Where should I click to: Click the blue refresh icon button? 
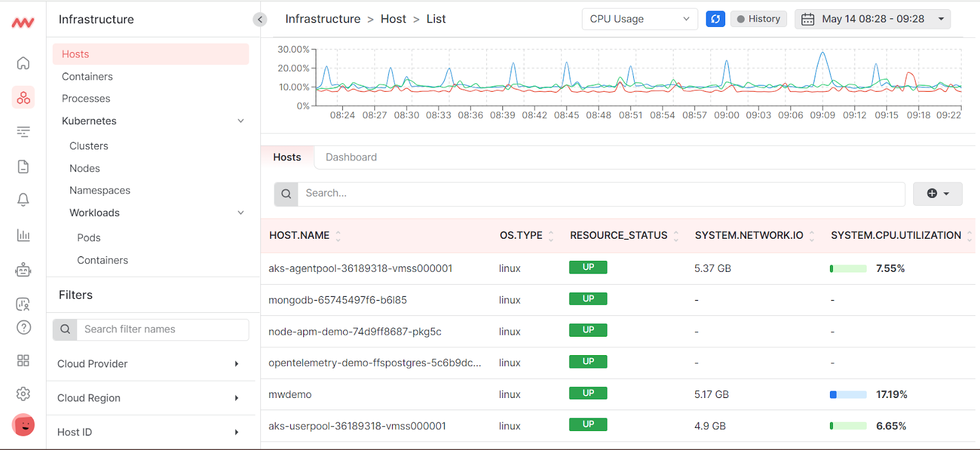point(715,19)
